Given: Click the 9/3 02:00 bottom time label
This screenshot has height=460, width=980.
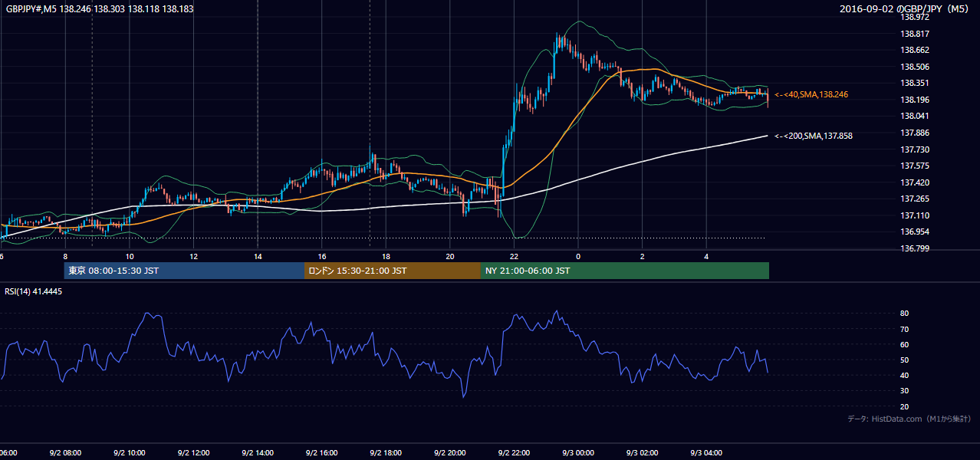Looking at the screenshot, I should coord(642,453).
